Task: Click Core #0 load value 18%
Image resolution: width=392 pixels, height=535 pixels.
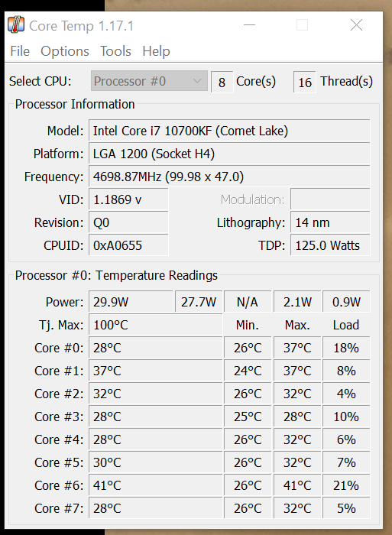Action: [346, 348]
